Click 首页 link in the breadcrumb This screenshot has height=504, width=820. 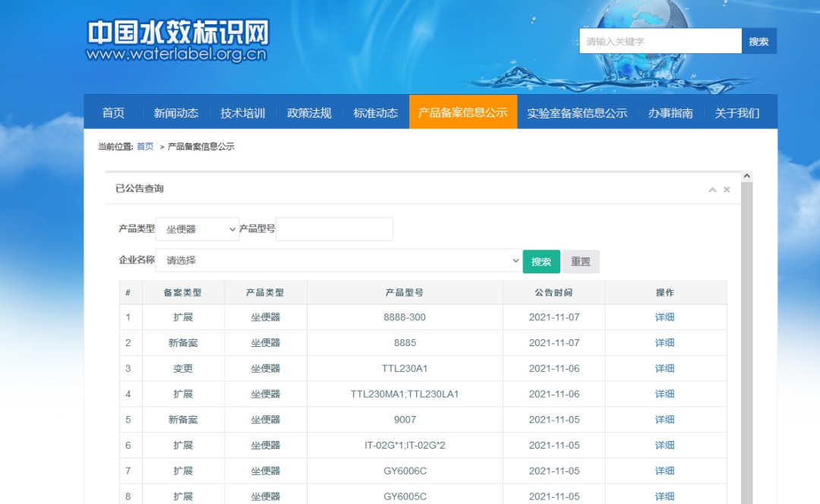click(x=145, y=146)
